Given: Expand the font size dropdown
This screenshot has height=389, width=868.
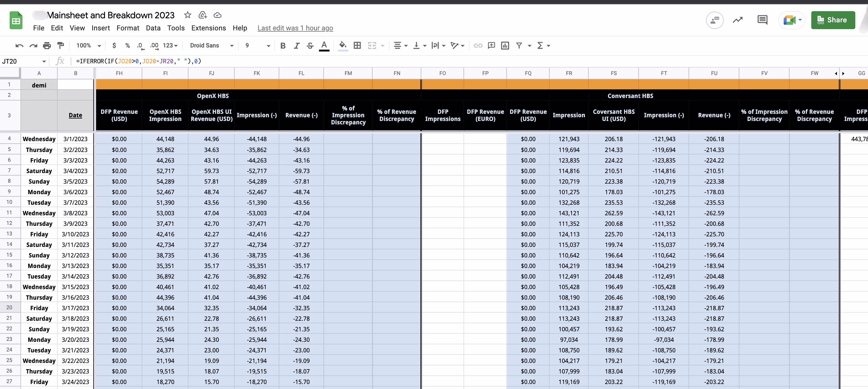Looking at the screenshot, I should (268, 46).
